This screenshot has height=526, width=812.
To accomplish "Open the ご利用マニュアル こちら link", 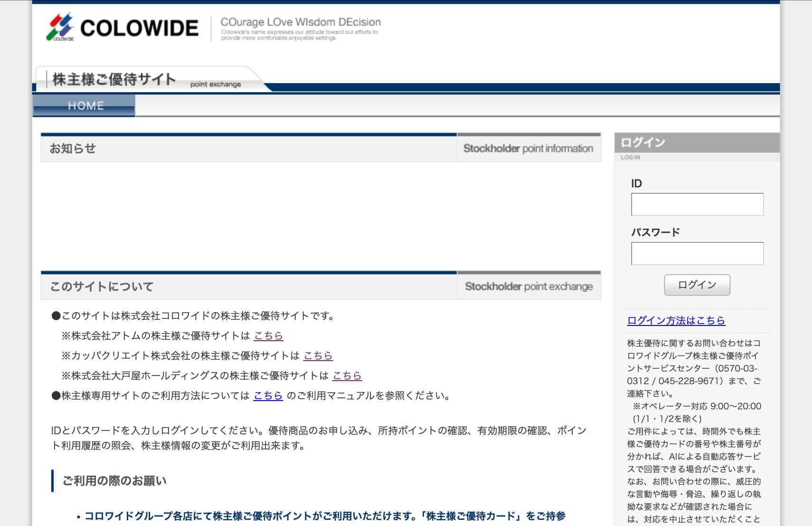I will tap(268, 395).
